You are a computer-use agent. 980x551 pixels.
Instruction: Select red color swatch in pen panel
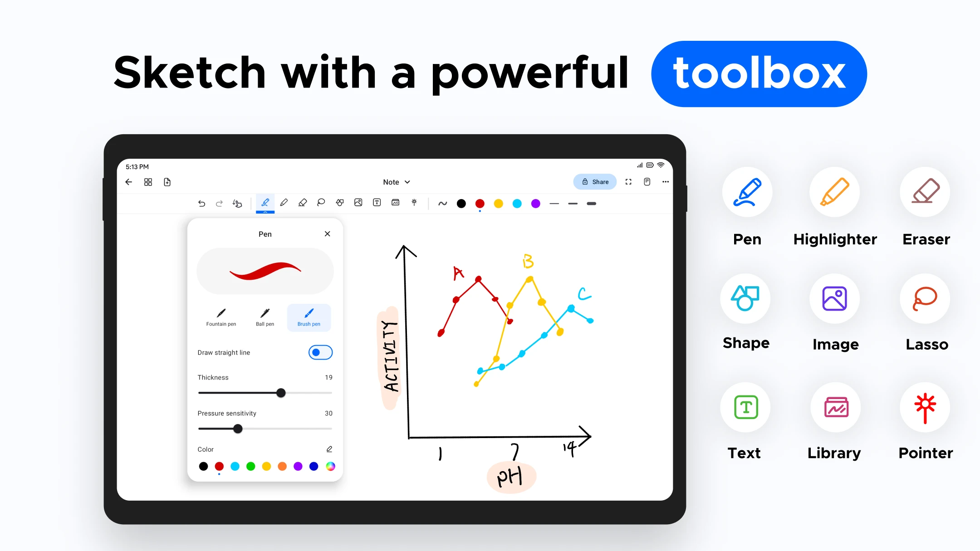220,466
